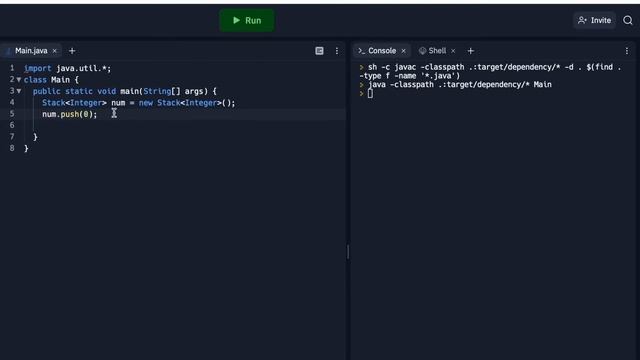Click the 'num.push(0);' code line
The width and height of the screenshot is (640, 360).
pyautogui.click(x=70, y=114)
